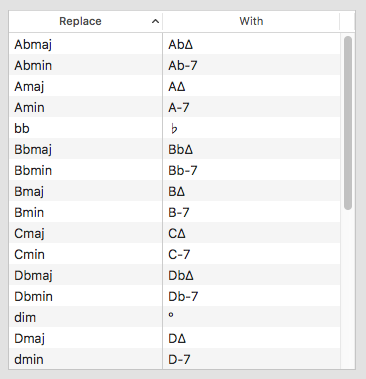The height and width of the screenshot is (379, 366).
Task: Toggle the sort arrow on Replace column
Action: 155,22
